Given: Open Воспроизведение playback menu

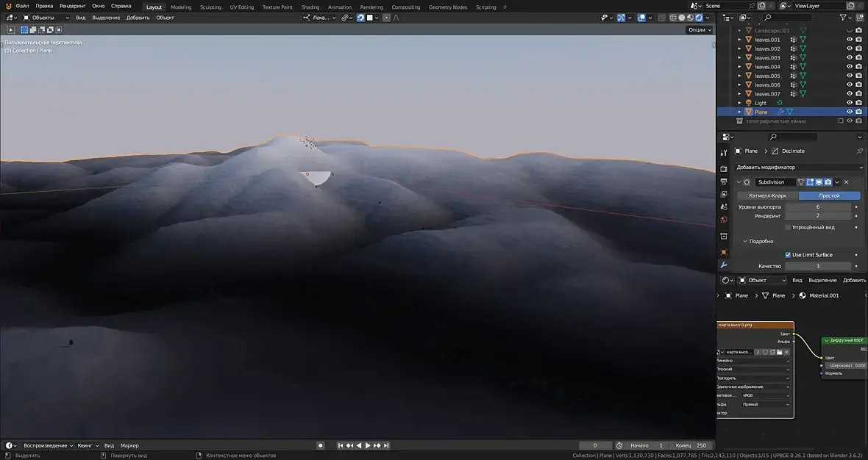Looking at the screenshot, I should coord(49,445).
